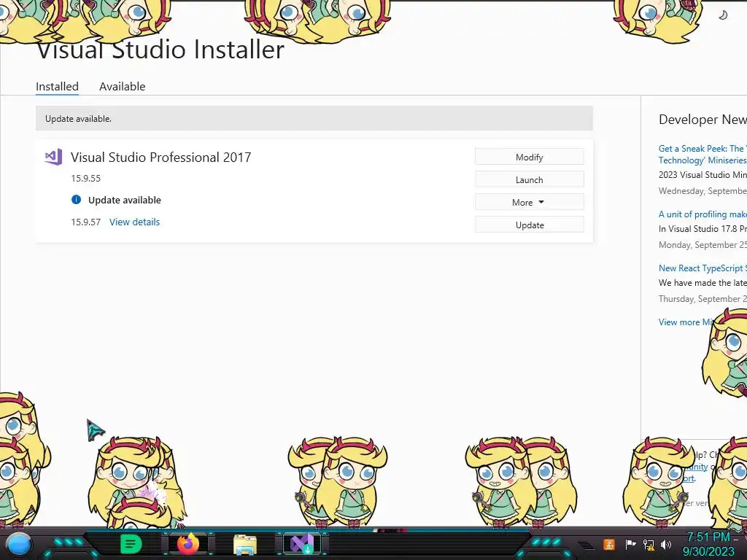Click the Update button
The image size is (747, 560).
coord(530,225)
